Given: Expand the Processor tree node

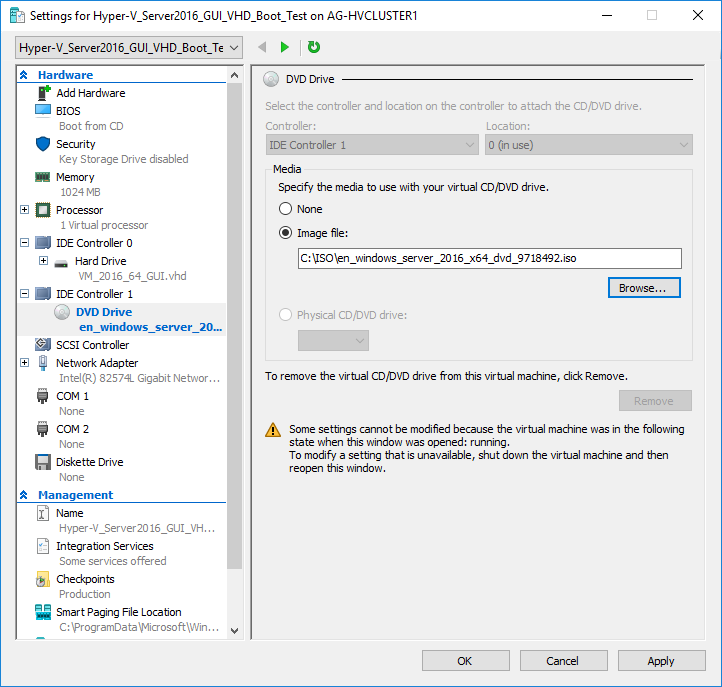Looking at the screenshot, I should [25, 210].
